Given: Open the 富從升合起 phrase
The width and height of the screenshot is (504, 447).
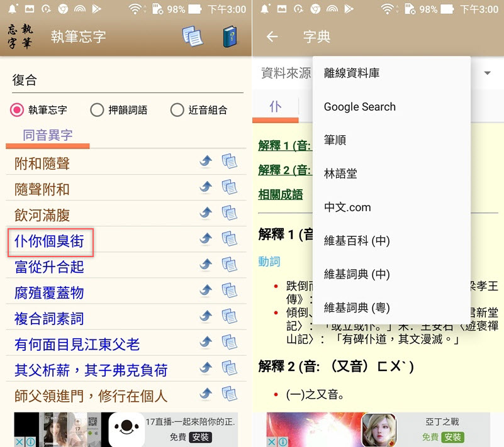Looking at the screenshot, I should [x=49, y=267].
